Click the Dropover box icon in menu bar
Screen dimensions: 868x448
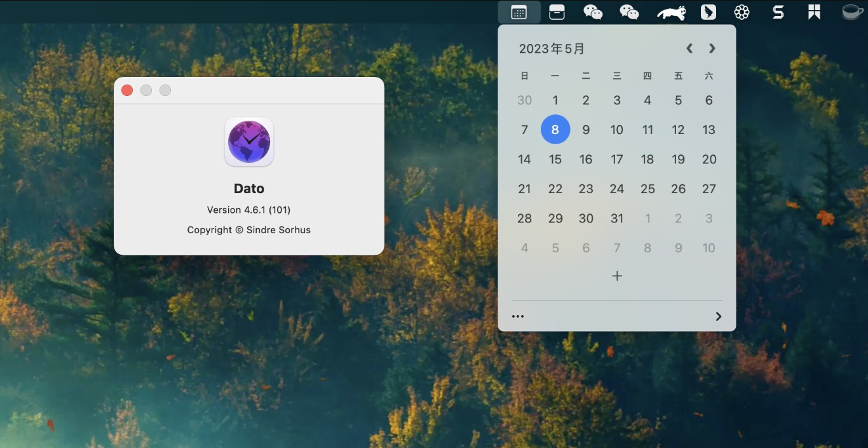557,11
